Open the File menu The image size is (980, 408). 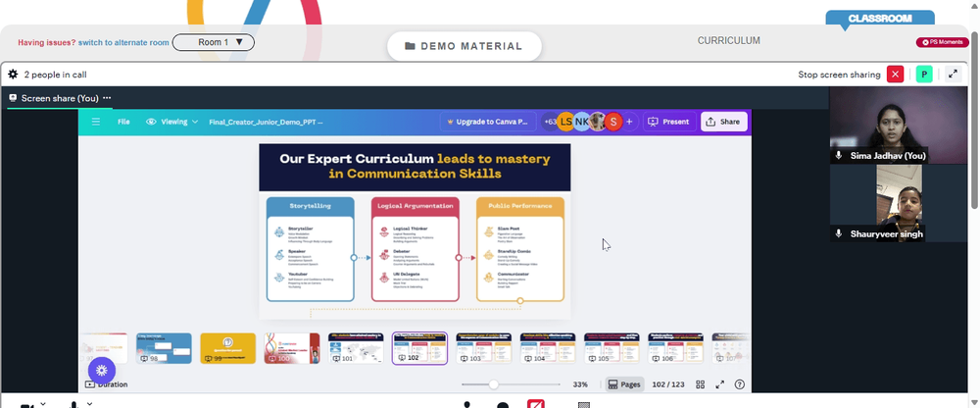(123, 122)
